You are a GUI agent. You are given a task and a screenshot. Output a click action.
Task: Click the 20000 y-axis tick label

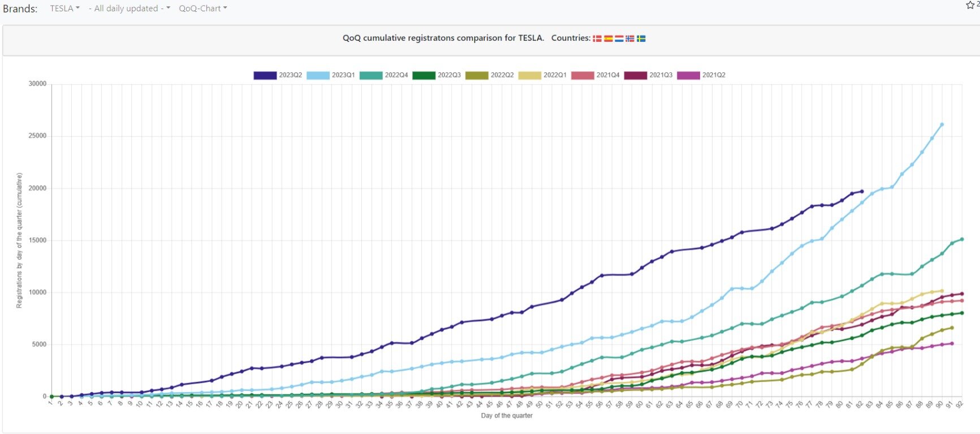(37, 188)
